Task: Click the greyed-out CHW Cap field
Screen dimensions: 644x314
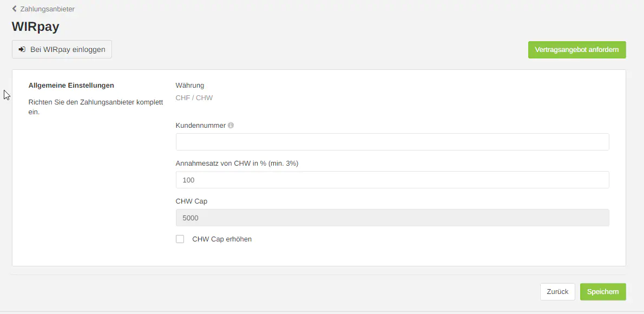Action: (x=392, y=218)
